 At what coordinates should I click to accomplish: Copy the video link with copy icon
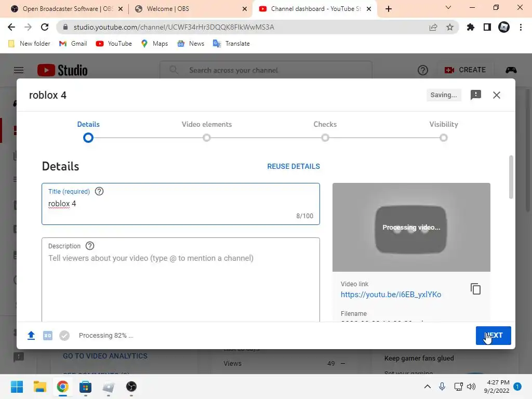[x=475, y=289]
